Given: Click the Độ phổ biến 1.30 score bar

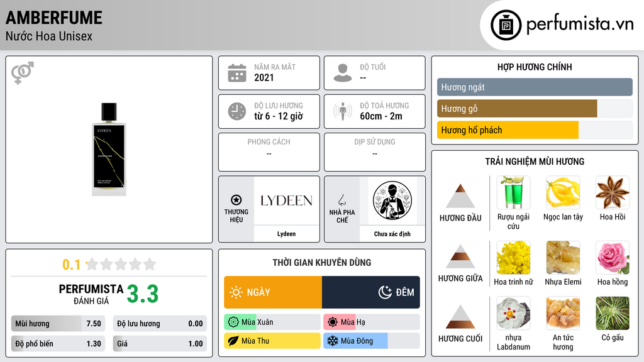Looking at the screenshot, I should [58, 344].
